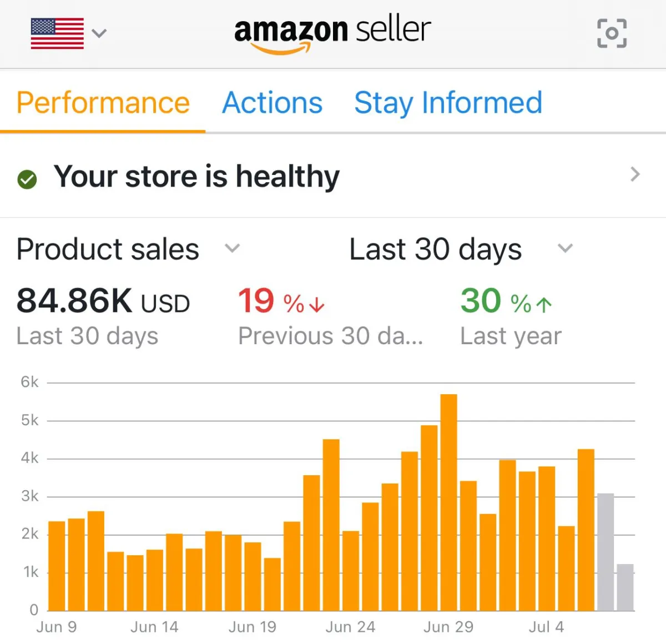The width and height of the screenshot is (666, 644).
Task: Tap the 84.86K USD sales figure
Action: (103, 301)
